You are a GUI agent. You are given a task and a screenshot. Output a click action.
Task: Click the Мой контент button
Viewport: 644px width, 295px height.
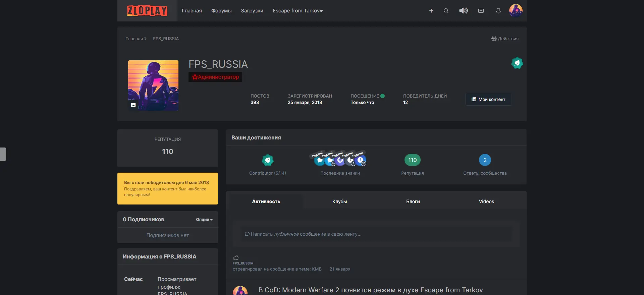pyautogui.click(x=488, y=99)
